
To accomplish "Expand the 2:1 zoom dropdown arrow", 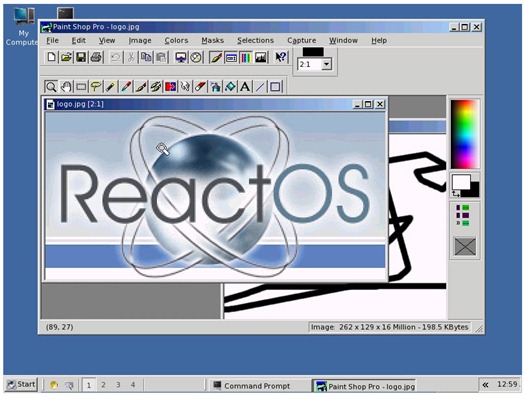I will pyautogui.click(x=326, y=64).
